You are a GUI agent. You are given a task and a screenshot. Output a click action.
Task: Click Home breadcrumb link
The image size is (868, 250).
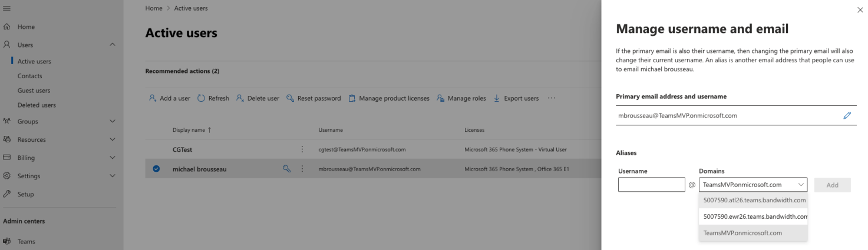(x=153, y=8)
